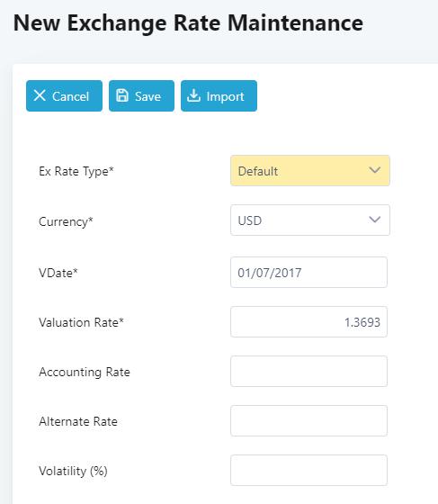Screen dimensions: 438x504
Task: Click the Currency* field label
Action: click(67, 221)
